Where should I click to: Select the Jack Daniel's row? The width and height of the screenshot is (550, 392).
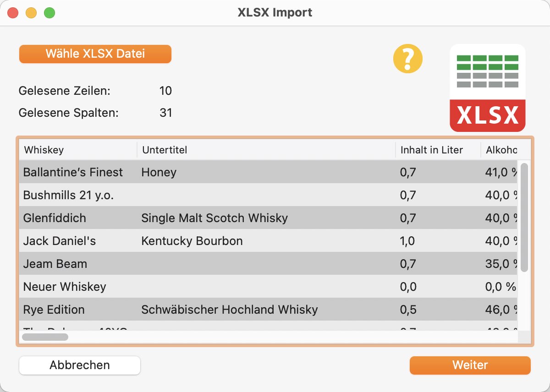[269, 241]
